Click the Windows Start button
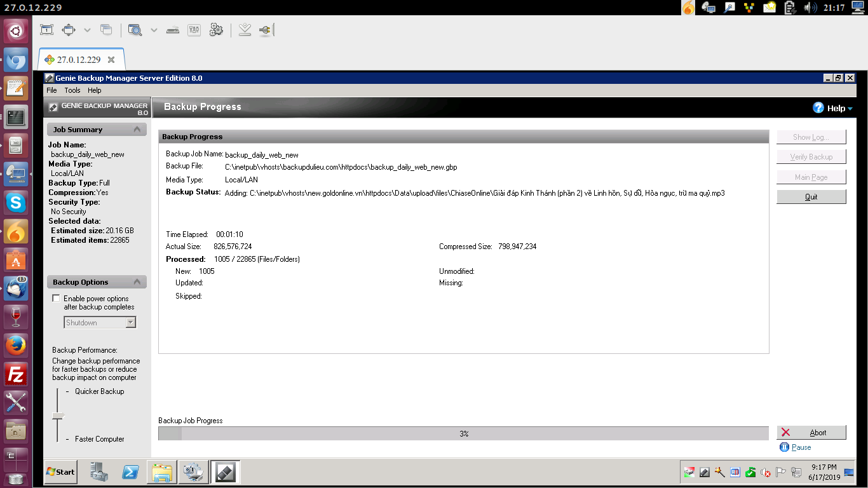The width and height of the screenshot is (868, 488). coord(61,472)
